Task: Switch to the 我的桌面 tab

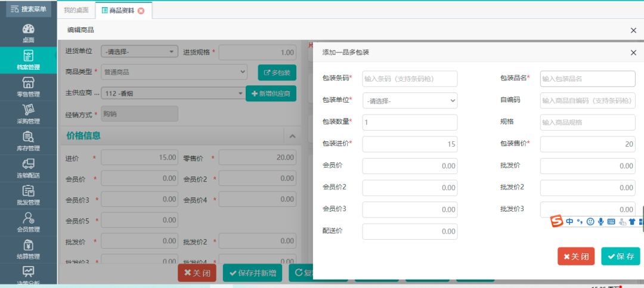Action: point(76,10)
